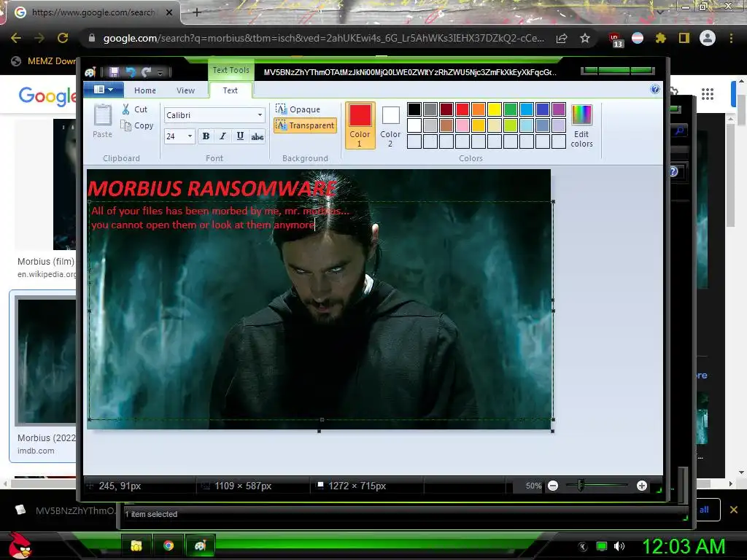
Task: Select Color 1 foreground button
Action: [360, 125]
